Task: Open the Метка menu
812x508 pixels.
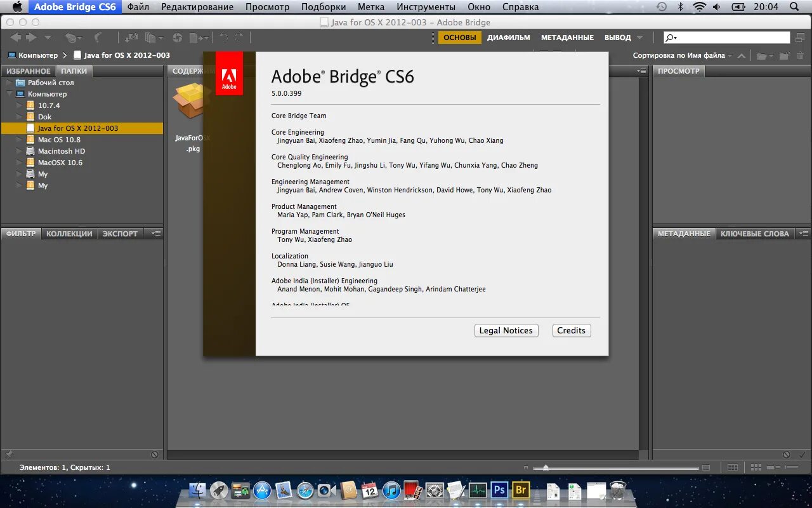Action: tap(371, 7)
